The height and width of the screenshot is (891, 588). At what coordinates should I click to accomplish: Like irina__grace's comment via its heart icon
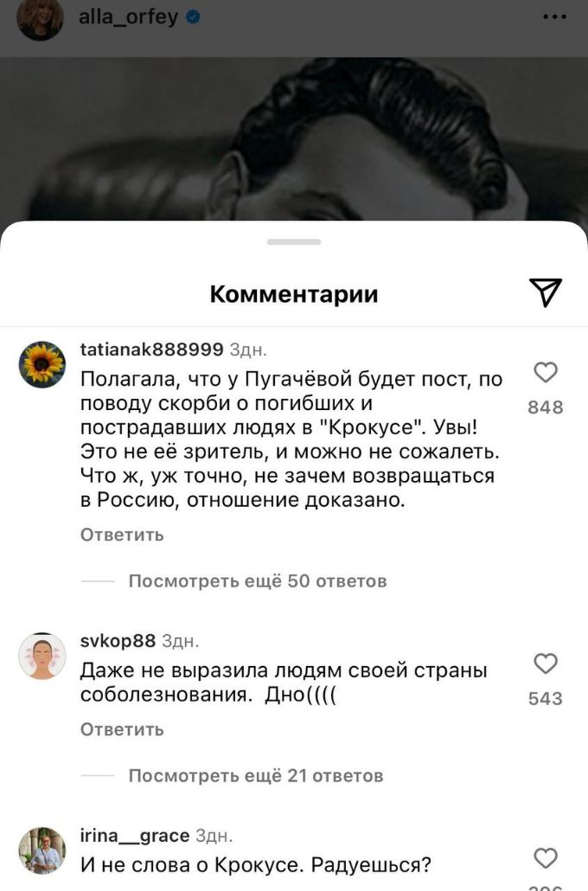(546, 858)
